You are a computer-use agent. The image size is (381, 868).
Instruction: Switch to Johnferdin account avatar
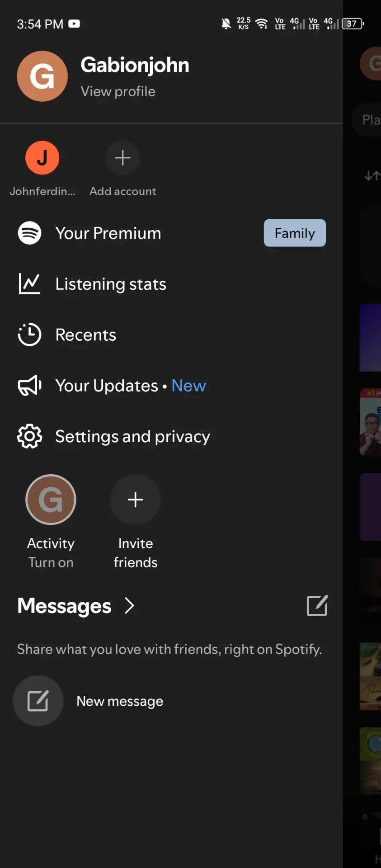[42, 158]
